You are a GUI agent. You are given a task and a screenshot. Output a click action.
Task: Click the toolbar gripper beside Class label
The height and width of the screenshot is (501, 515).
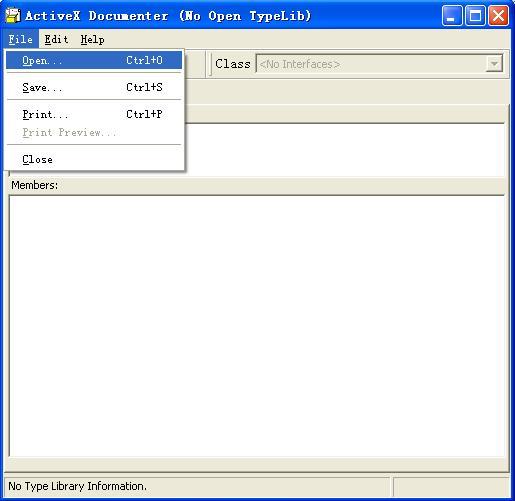click(210, 64)
